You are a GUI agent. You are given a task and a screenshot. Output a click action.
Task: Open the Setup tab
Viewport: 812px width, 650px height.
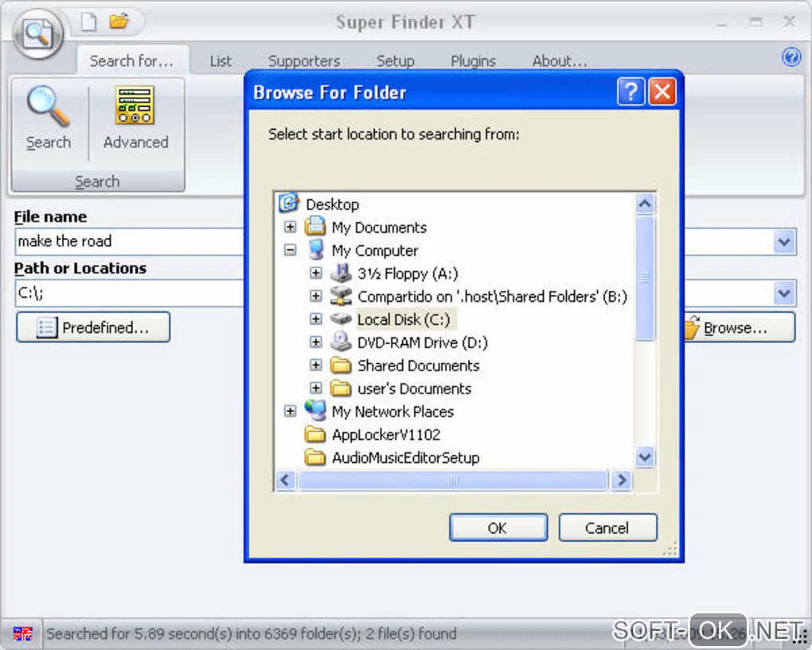(395, 61)
